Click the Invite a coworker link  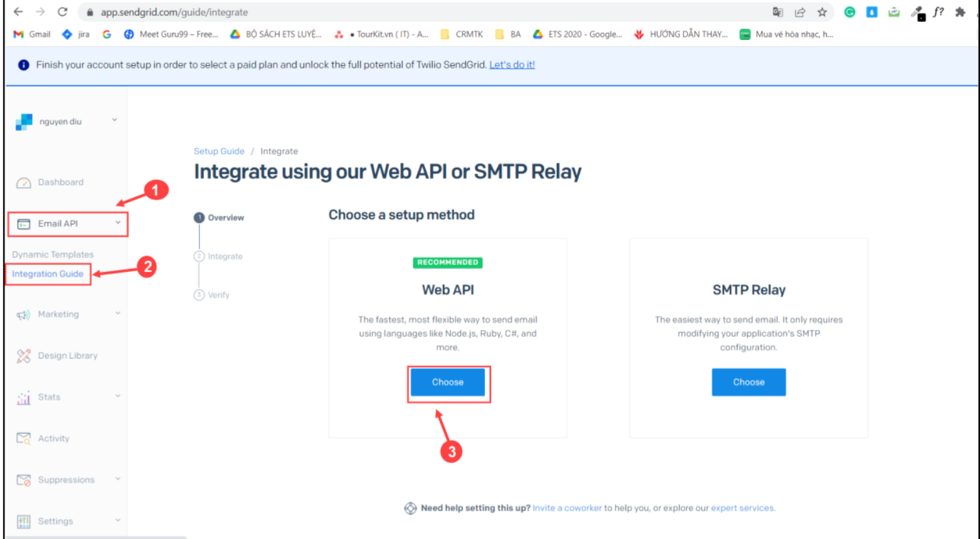[x=567, y=508]
